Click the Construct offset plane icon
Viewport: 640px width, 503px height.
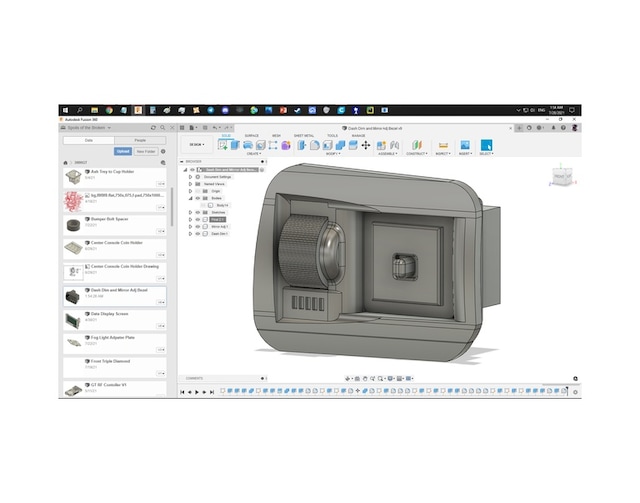416,145
